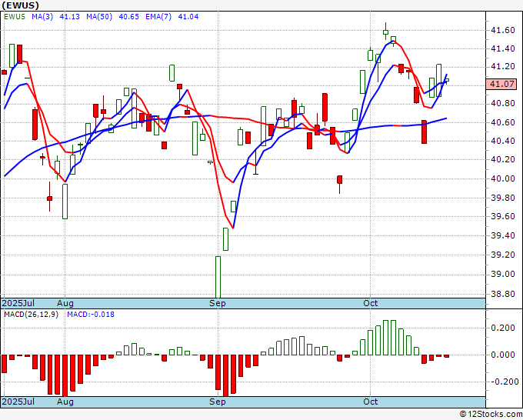Image resolution: width=523 pixels, height=420 pixels.
Task: Click the 40.60 price axis label
Action: (503, 122)
